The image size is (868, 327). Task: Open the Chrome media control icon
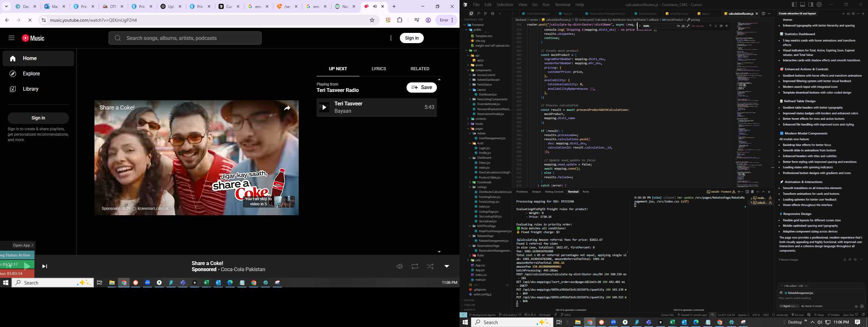[x=416, y=20]
